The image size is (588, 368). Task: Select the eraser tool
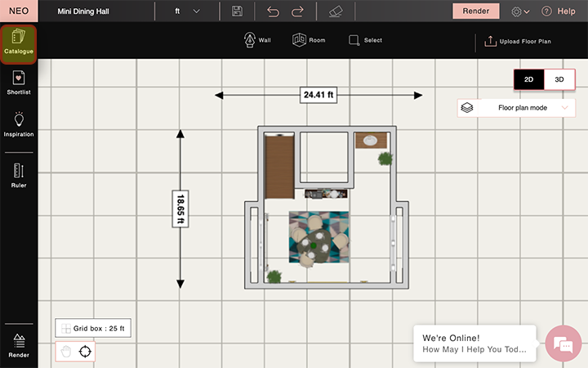pos(336,11)
